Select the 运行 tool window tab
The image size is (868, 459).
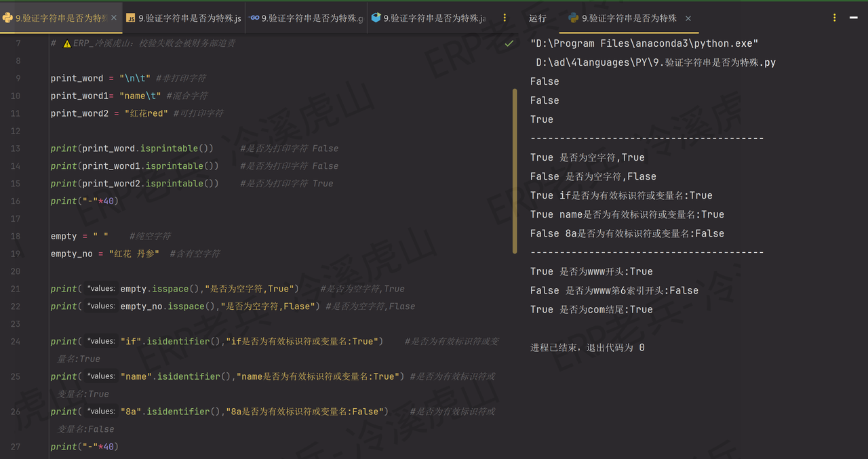coord(537,18)
